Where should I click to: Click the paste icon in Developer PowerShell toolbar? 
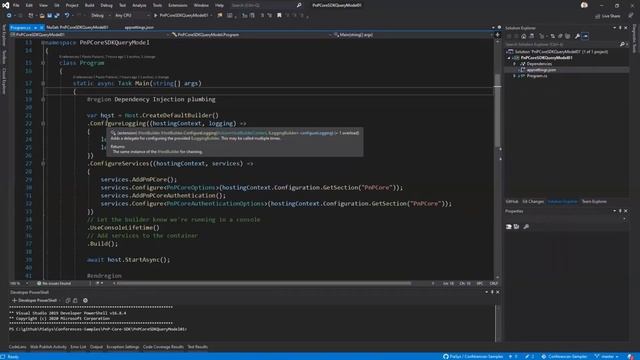tap(75, 300)
